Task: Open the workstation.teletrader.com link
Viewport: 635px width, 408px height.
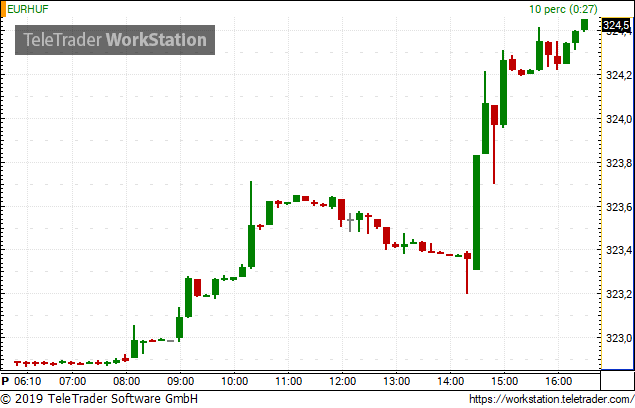Action: coord(552,399)
